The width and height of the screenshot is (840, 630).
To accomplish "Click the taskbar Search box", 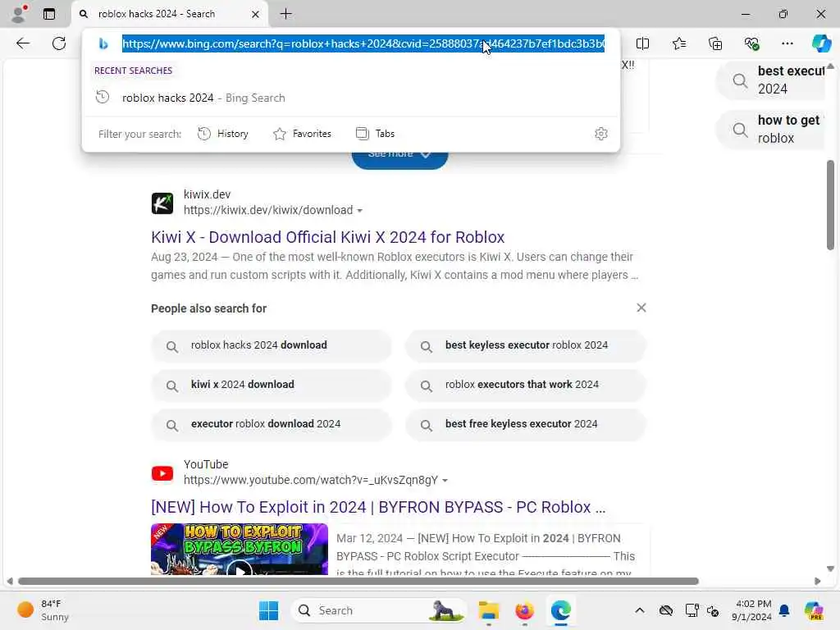I will tap(378, 610).
